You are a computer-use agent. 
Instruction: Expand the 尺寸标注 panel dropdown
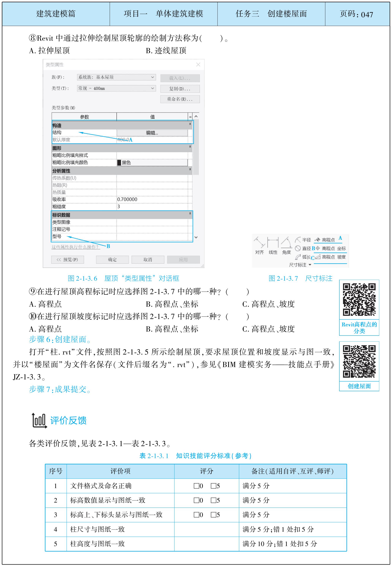[310, 265]
